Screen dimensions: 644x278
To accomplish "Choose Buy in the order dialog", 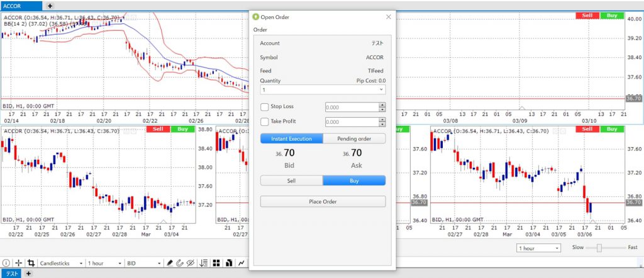I will (354, 181).
